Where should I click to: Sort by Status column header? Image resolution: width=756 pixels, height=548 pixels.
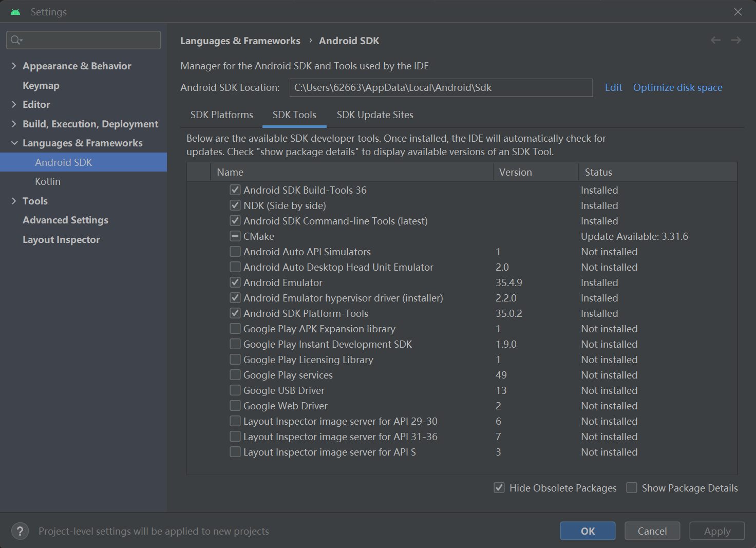(x=658, y=172)
